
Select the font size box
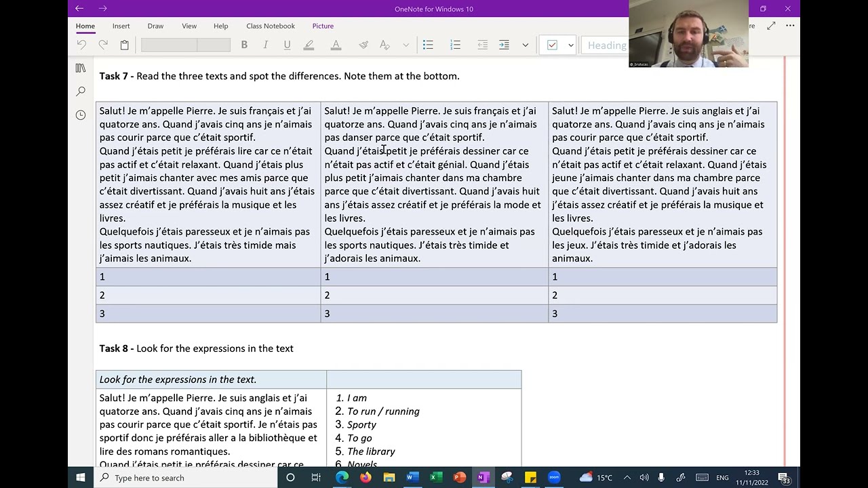[x=214, y=45]
